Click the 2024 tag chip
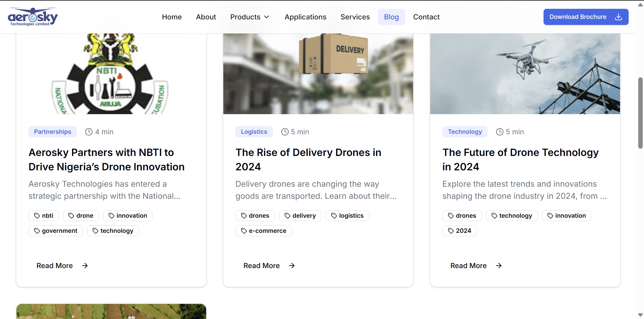This screenshot has height=319, width=644. click(x=459, y=231)
